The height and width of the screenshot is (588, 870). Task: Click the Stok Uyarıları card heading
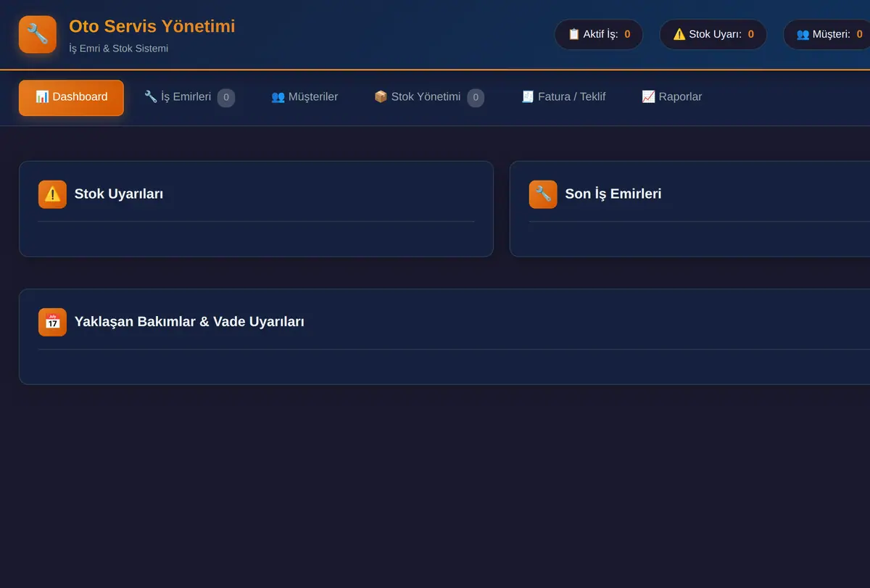click(119, 194)
